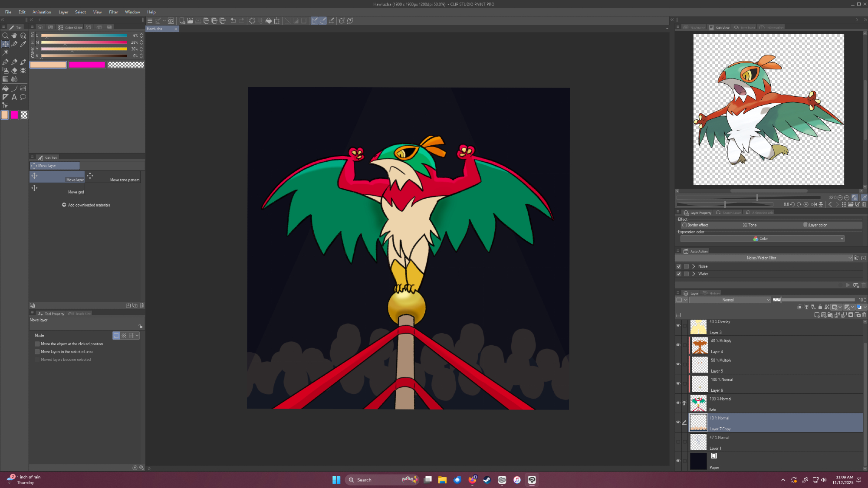Select the Gradient tool

[x=5, y=79]
